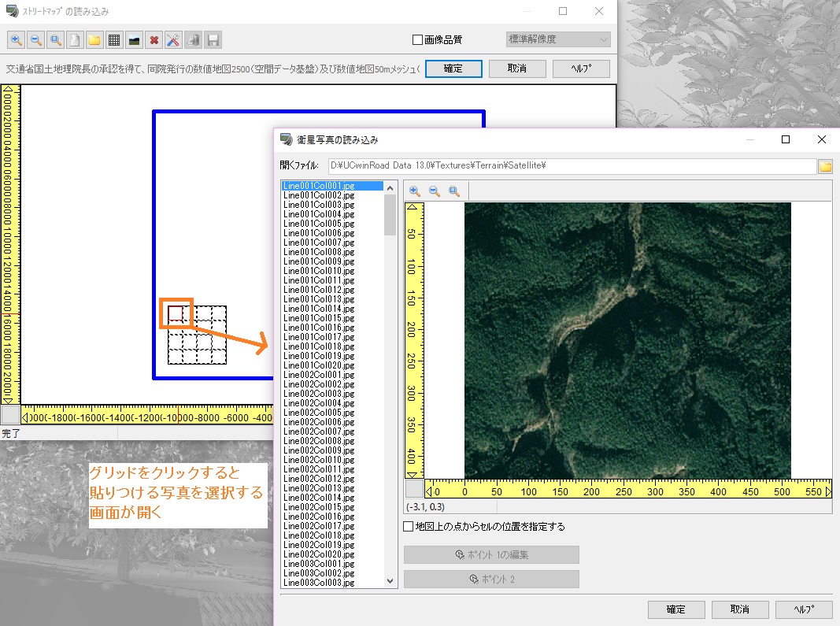Screen dimensions: 840x626
Task: Browse folder icon beside the satellite file path
Action: [825, 166]
